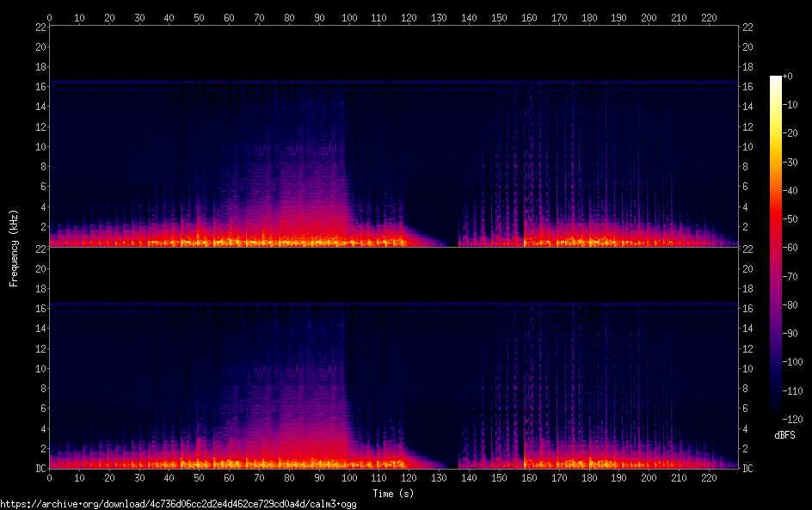
Task: Click the white top end of the color bar
Action: (776, 78)
